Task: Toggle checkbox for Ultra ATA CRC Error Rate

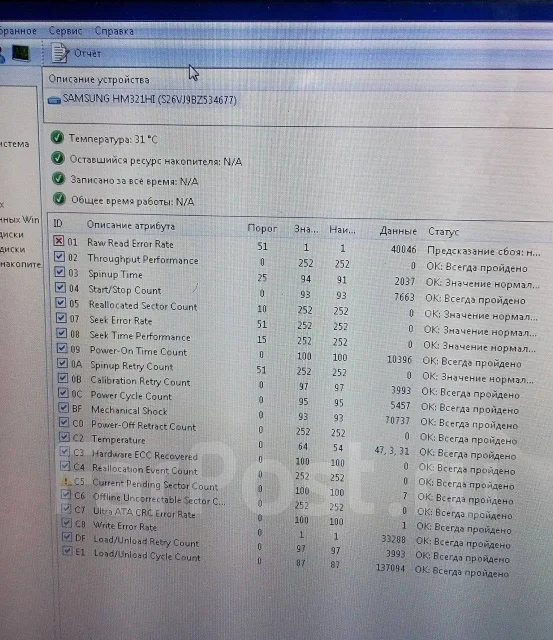Action: point(67,509)
